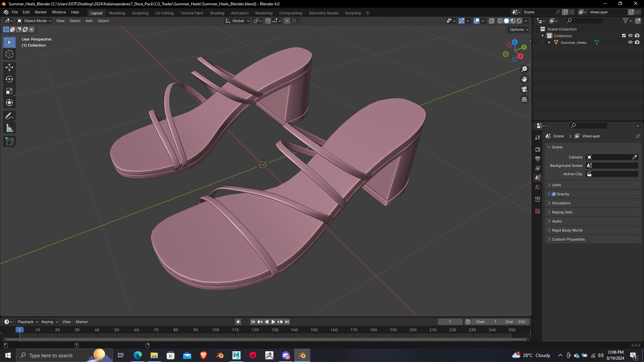Hide Summer_Heels object in viewport
The height and width of the screenshot is (362, 644).
630,42
